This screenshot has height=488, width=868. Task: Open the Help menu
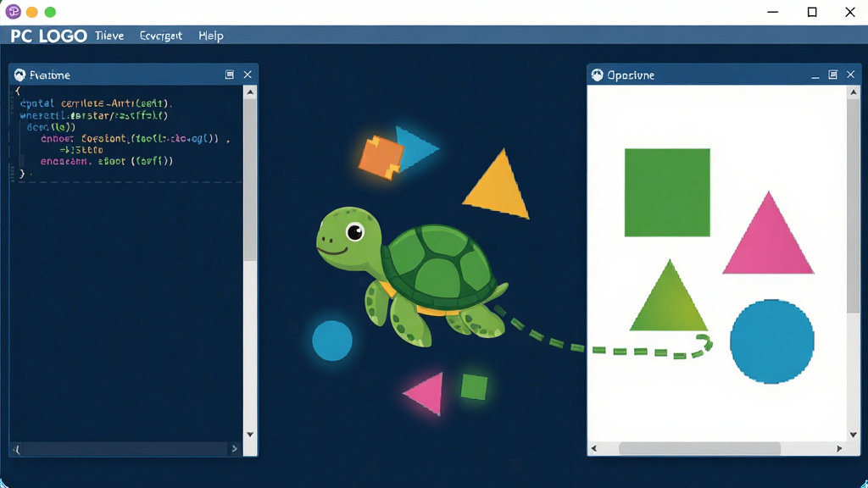coord(211,36)
